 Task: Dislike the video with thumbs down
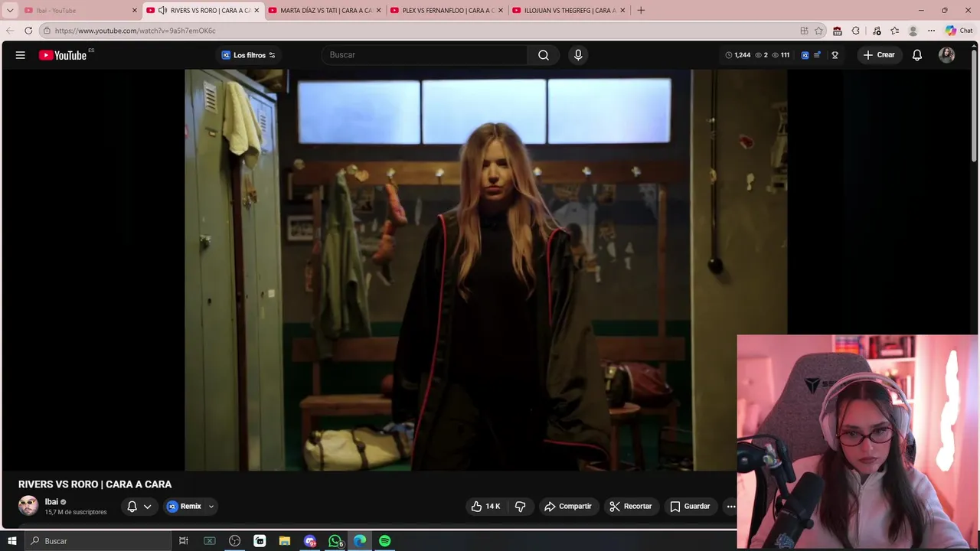[x=521, y=506]
